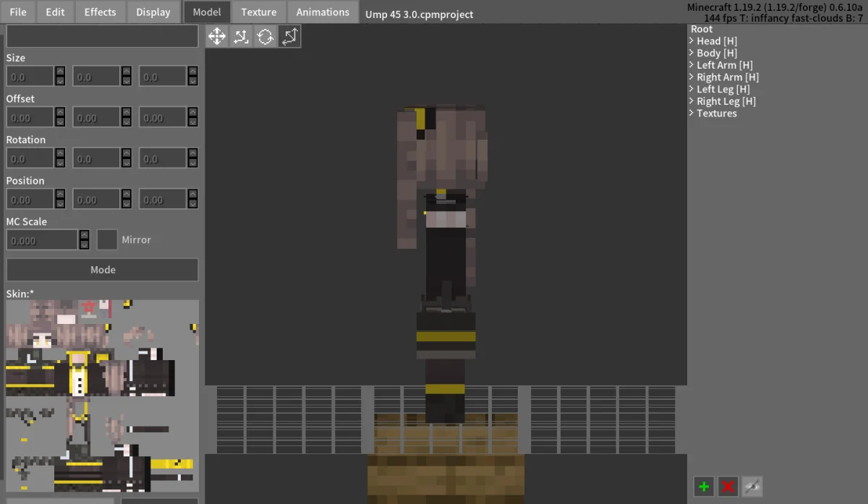The width and height of the screenshot is (868, 504).
Task: Click the Skin texture preview image
Action: click(102, 396)
